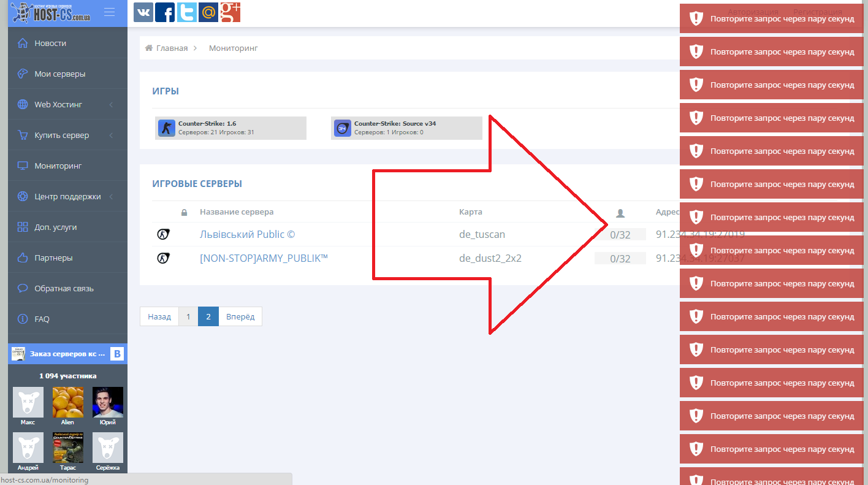This screenshot has height=485, width=868.
Task: Expand the Купить сервер submenu chevron
Action: click(x=111, y=136)
